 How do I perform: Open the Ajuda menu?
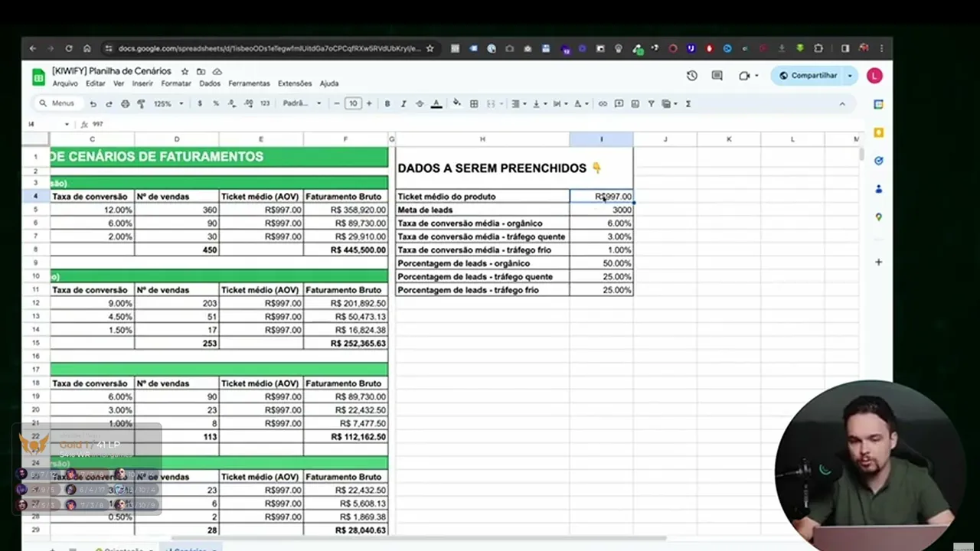point(329,83)
